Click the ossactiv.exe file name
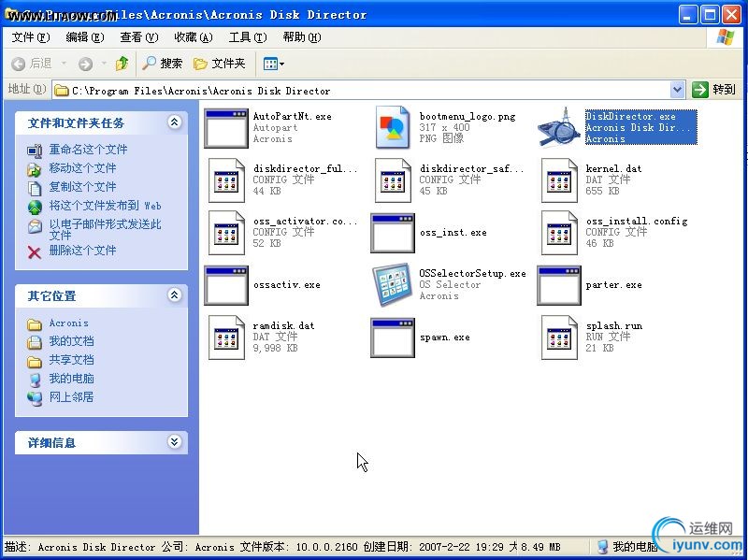Viewport: 748px width, 560px height. coord(287,285)
